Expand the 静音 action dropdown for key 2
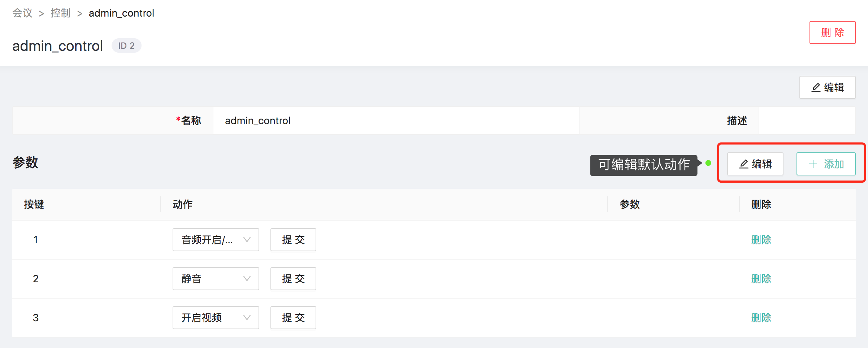868x348 pixels. point(216,279)
